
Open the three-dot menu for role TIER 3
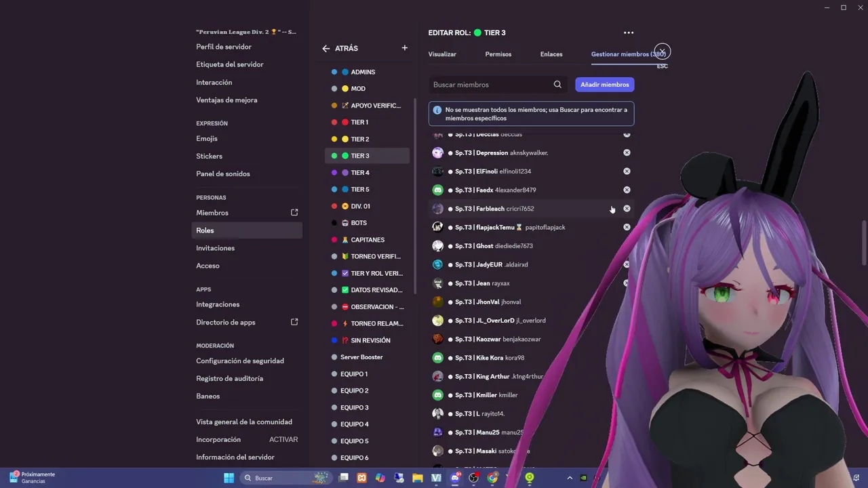[x=629, y=33]
